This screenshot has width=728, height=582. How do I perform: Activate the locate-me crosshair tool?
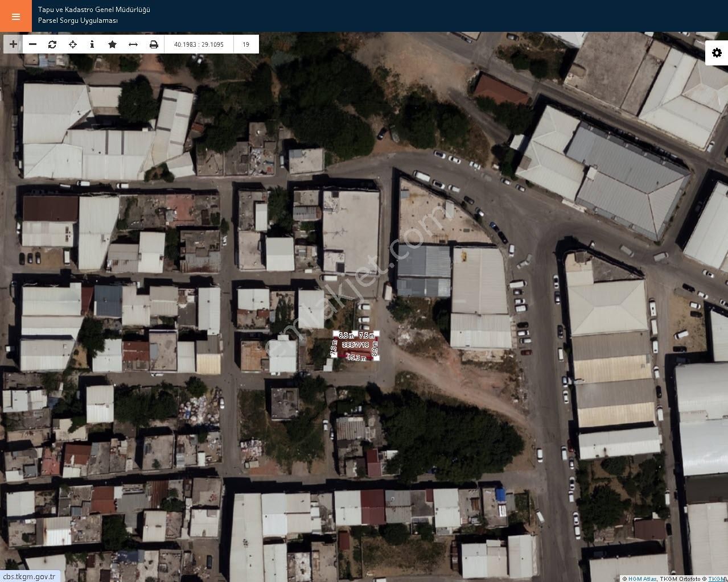[72, 44]
